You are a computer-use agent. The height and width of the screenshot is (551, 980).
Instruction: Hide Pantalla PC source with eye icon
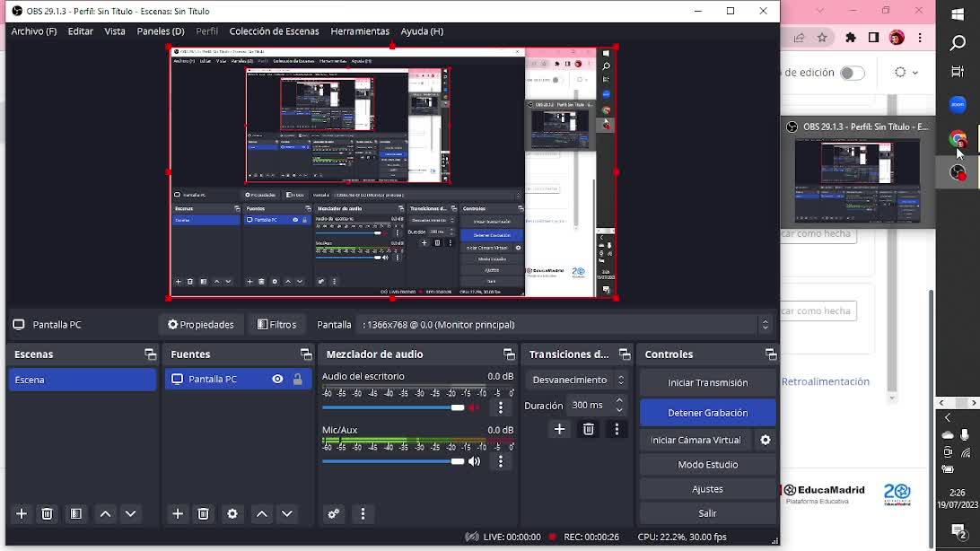click(277, 380)
